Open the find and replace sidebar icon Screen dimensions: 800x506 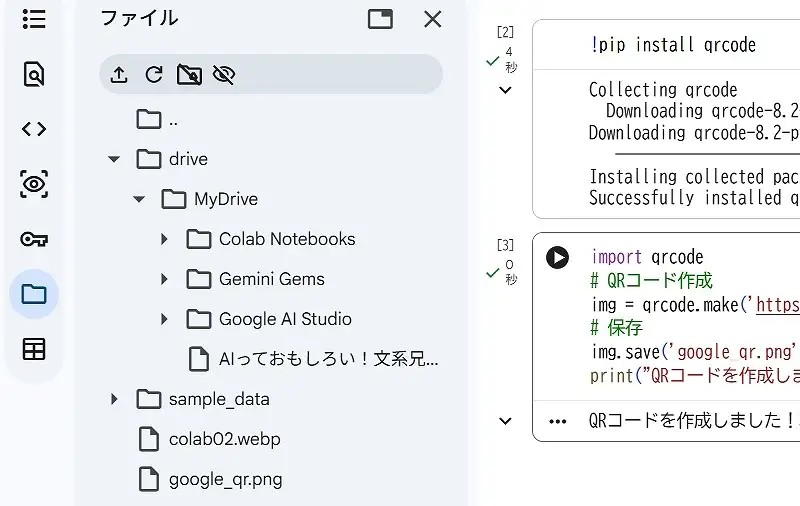(x=34, y=74)
